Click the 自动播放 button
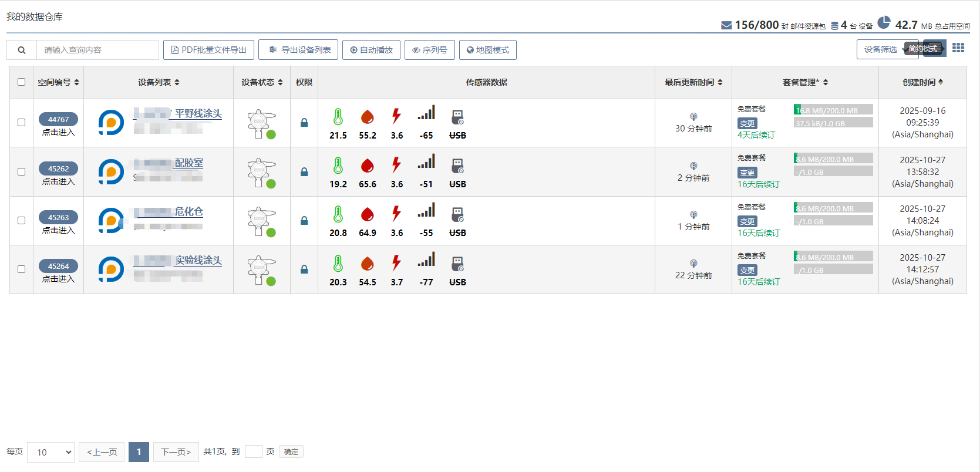The height and width of the screenshot is (472, 980). (371, 50)
